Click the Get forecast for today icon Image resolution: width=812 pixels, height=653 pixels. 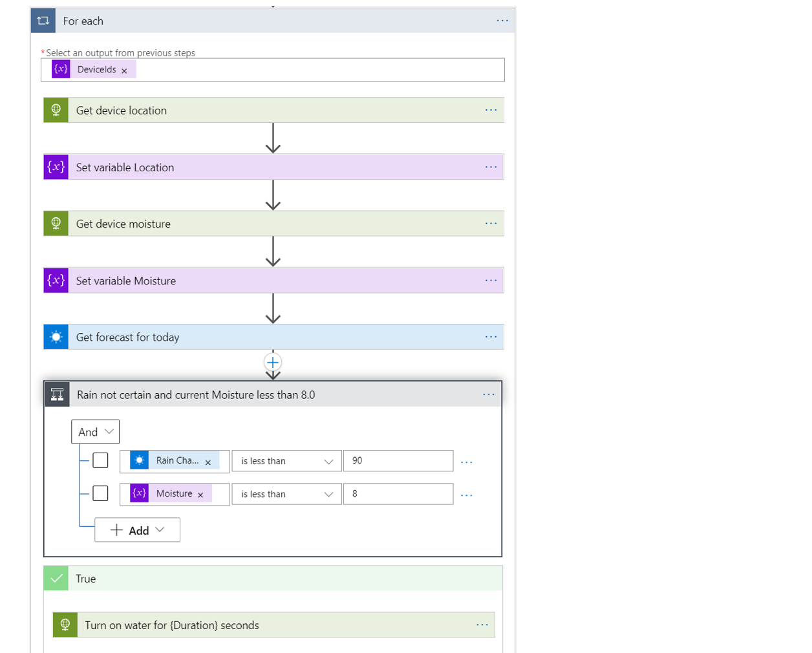pyautogui.click(x=56, y=337)
